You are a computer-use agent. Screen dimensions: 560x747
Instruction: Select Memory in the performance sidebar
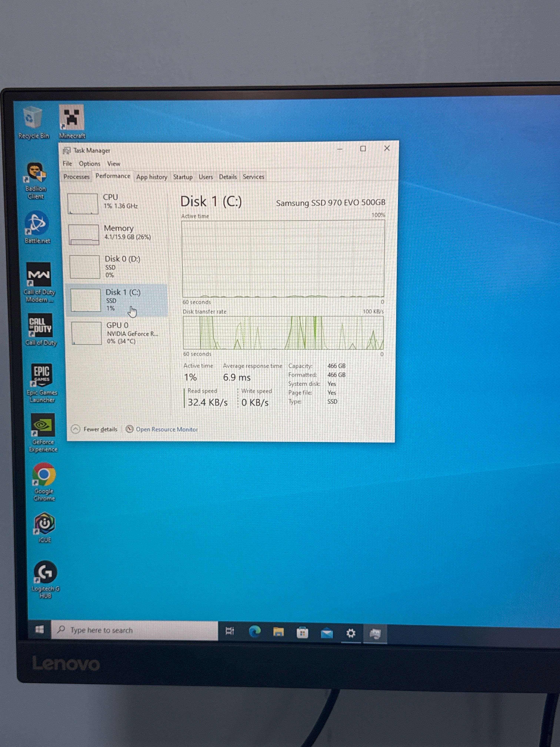coord(117,234)
